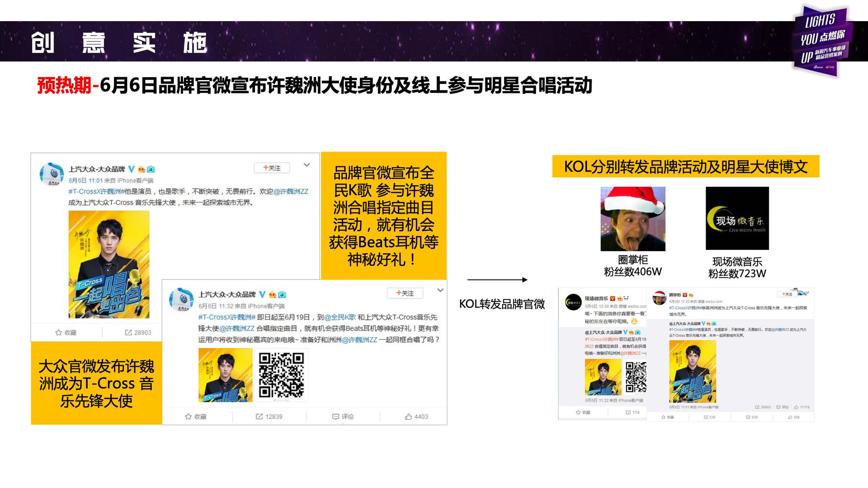This screenshot has width=868, height=488.
Task: Click the 收藏 star on the 11:01 post
Action: pos(59,333)
